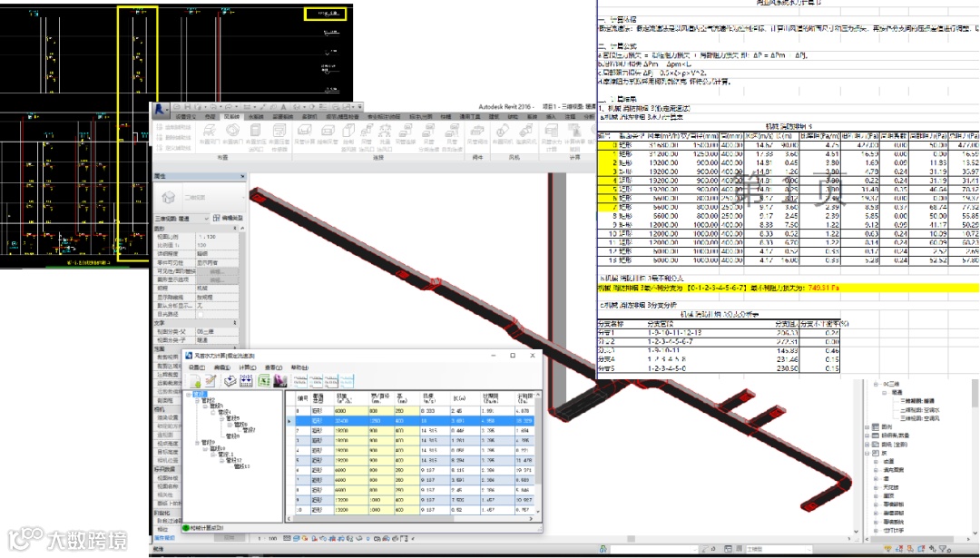This screenshot has height=558, width=980.
Task: Click the 布置风口 ribbon tool icon
Action: (x=210, y=130)
